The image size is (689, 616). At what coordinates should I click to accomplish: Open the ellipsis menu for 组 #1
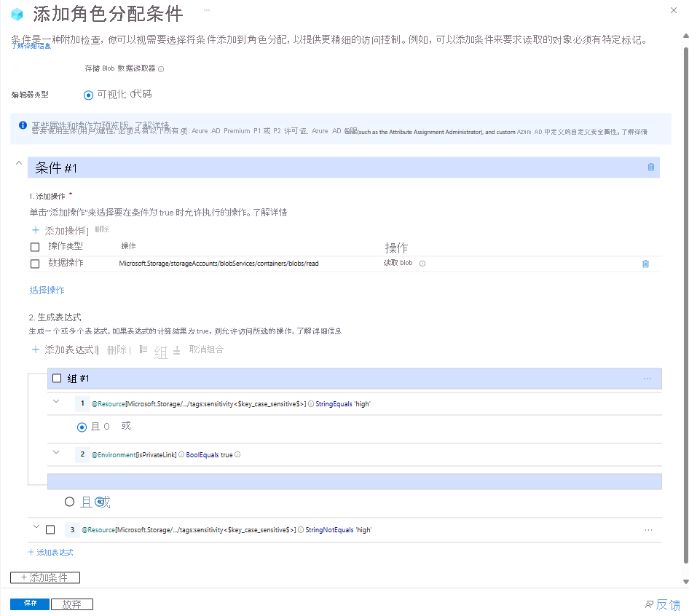click(x=647, y=379)
